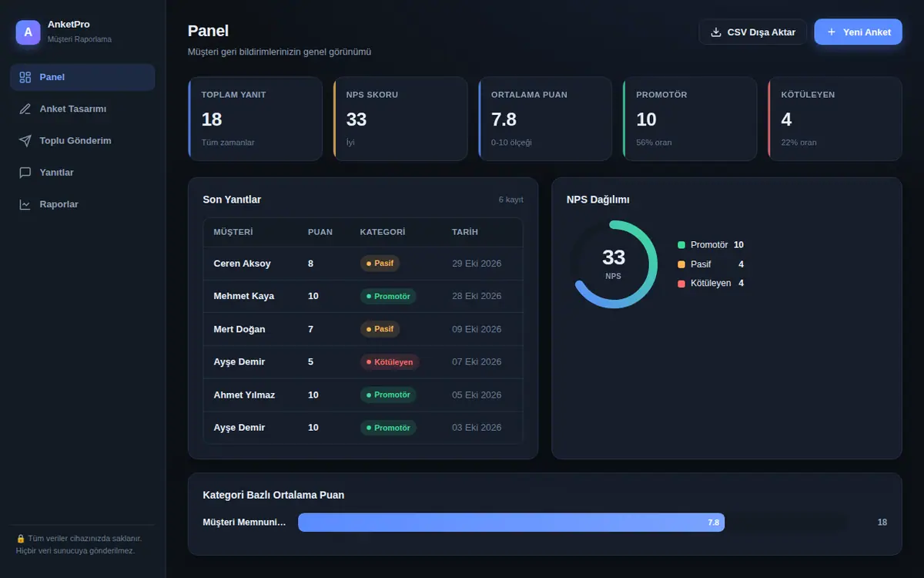Click the Pasif badge in Ceren Aksoy row

(380, 264)
